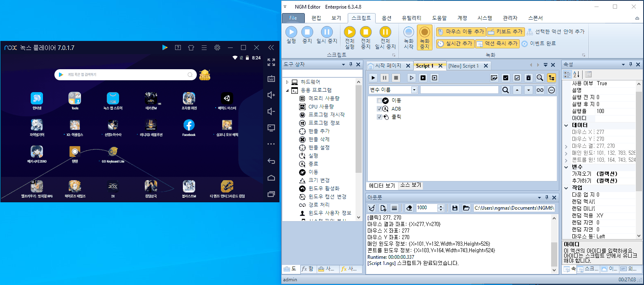This screenshot has width=644, height=285.
Task: Click the save floppy icon in output toolbar
Action: pyautogui.click(x=455, y=208)
